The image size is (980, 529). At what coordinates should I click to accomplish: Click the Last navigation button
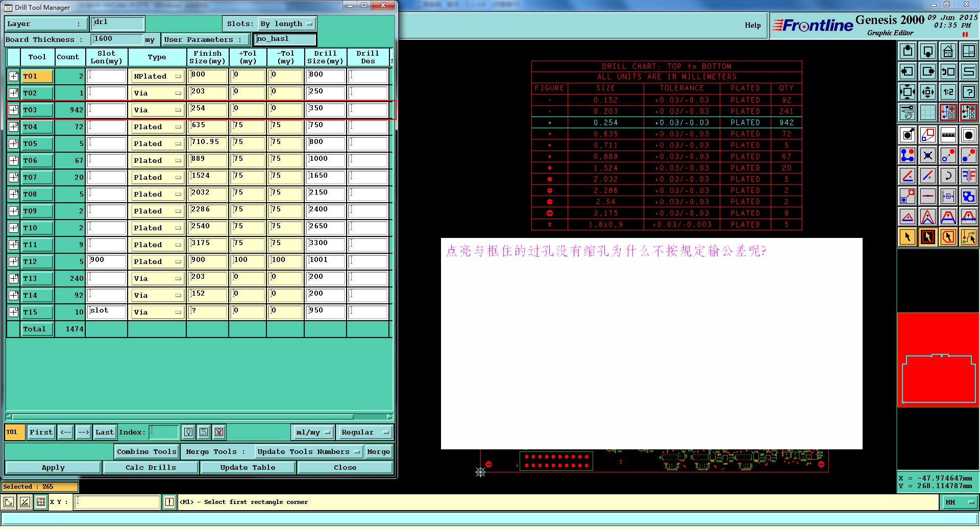click(x=105, y=432)
